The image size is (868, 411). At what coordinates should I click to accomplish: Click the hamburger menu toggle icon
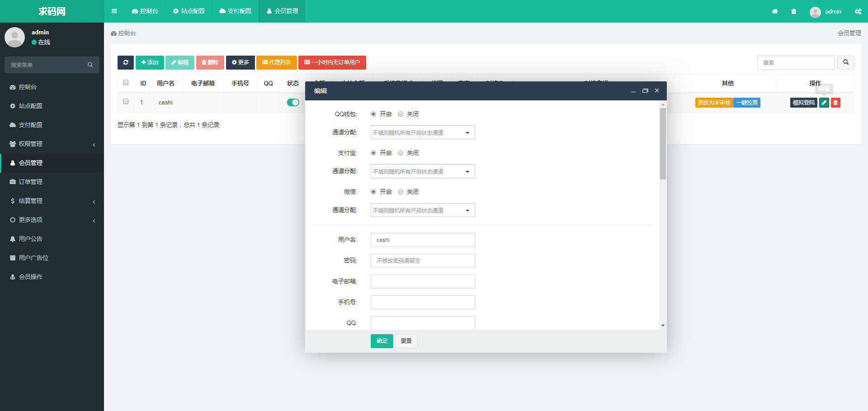[114, 11]
